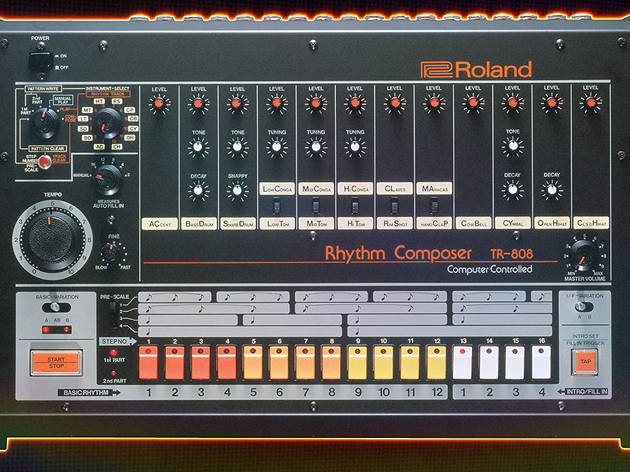The width and height of the screenshot is (630, 472).
Task: Toggle the Maracas / Hand Clap switch
Action: coord(434,206)
